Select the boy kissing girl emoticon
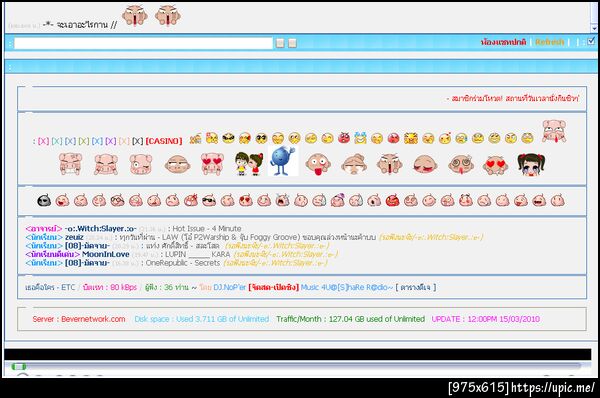Image resolution: width=600 pixels, height=398 pixels. click(x=249, y=164)
